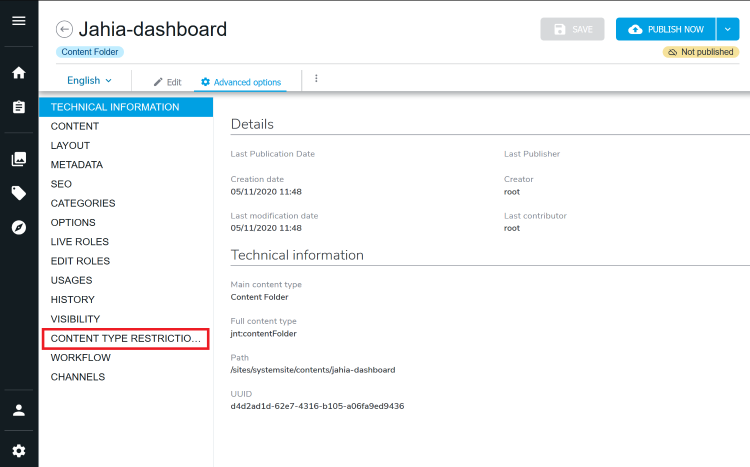Viewport: 750px width, 467px height.
Task: Select the path /sites/systemsite/contents/jahia-dashboard
Action: pos(313,370)
